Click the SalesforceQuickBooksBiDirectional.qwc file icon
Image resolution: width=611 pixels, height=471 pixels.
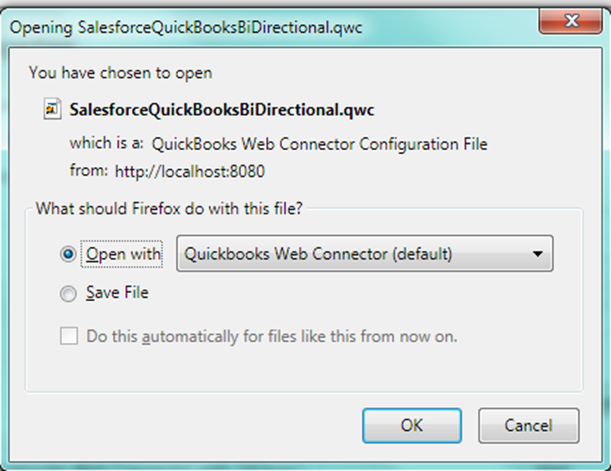click(x=53, y=108)
